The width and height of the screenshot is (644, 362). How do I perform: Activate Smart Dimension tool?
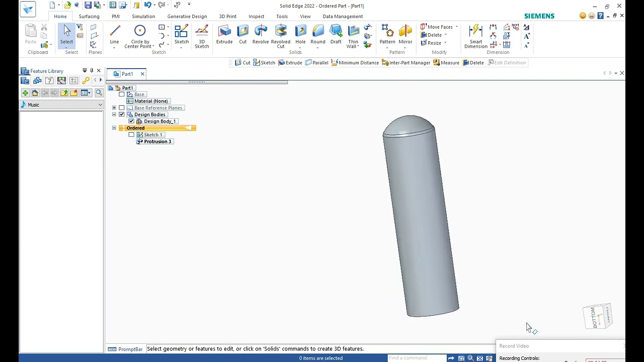pyautogui.click(x=476, y=37)
